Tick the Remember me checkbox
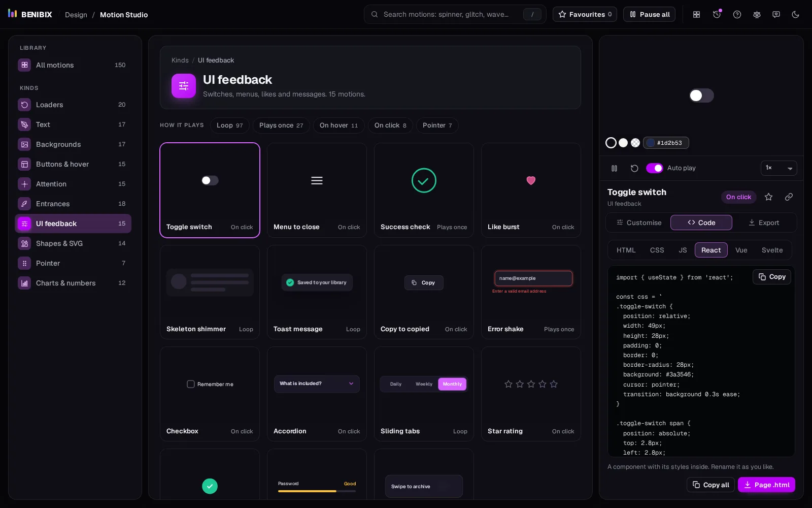 pos(191,384)
